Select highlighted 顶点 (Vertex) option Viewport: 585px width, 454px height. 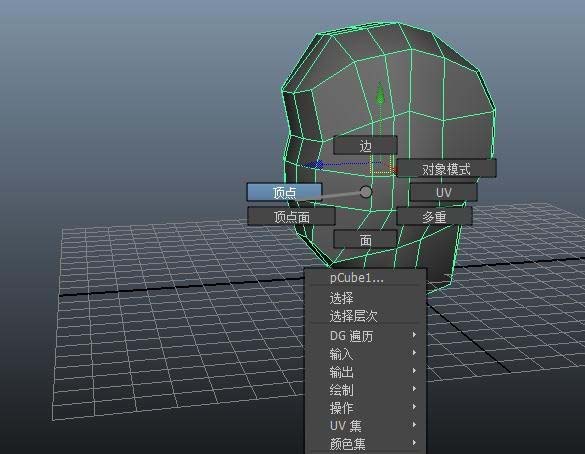(284, 192)
